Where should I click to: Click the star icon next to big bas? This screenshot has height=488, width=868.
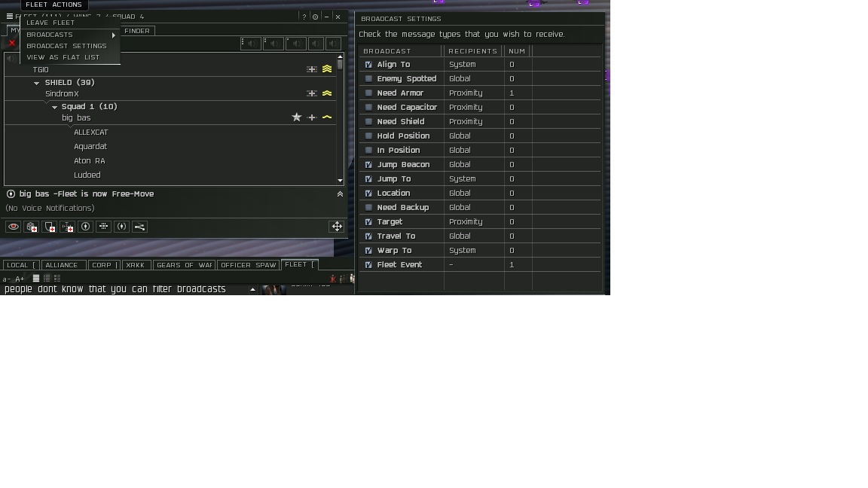point(297,117)
